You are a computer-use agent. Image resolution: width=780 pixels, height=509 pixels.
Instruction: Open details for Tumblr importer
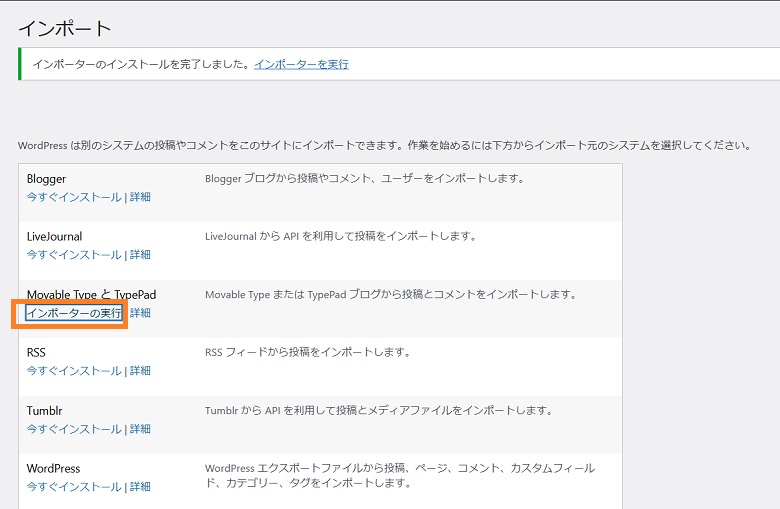pos(140,429)
